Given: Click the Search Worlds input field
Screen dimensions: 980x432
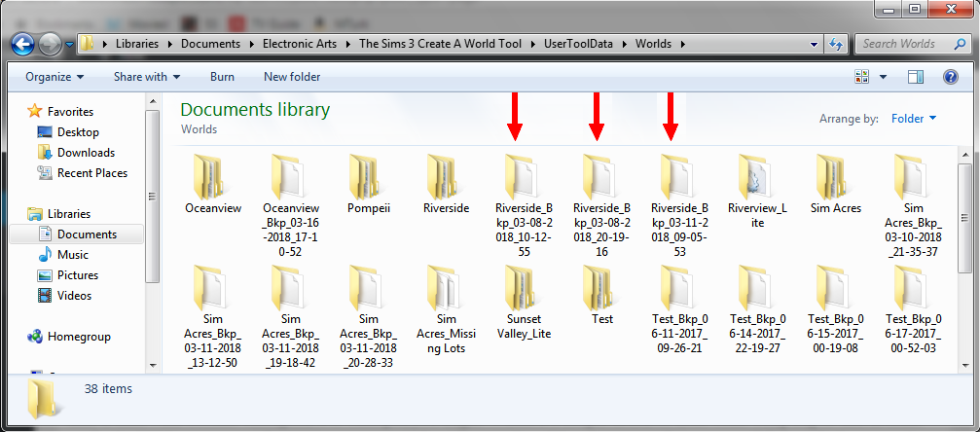Looking at the screenshot, I should point(905,44).
